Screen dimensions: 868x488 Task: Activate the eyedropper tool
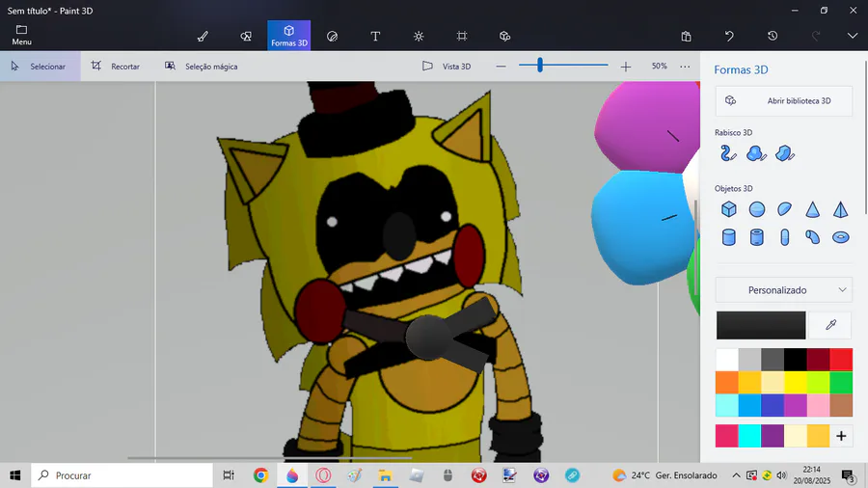[x=830, y=325]
